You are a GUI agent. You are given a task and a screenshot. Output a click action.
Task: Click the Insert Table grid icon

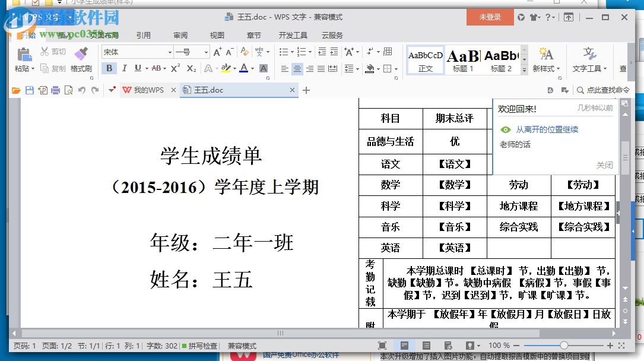click(388, 52)
